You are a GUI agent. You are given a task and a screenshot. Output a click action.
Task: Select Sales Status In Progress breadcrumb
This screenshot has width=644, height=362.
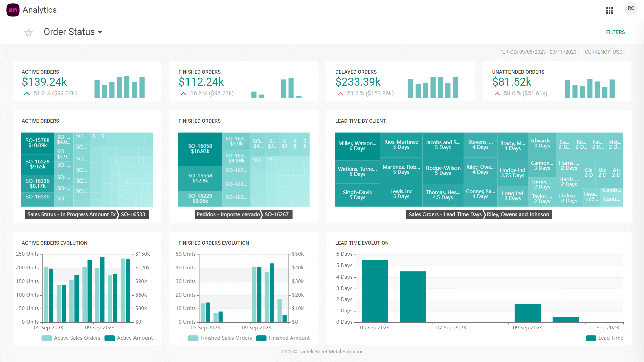click(71, 215)
